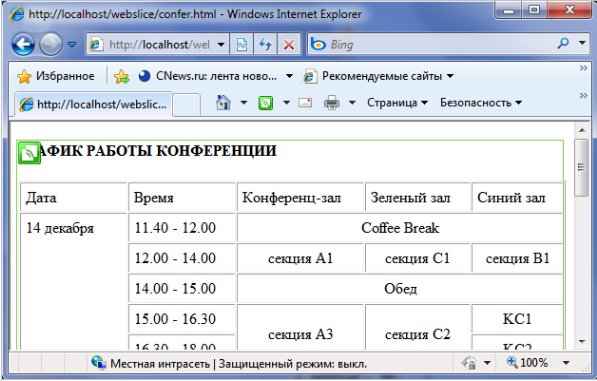597x381 pixels.
Task: Click the vertical scrollbar down arrow
Action: [x=582, y=341]
